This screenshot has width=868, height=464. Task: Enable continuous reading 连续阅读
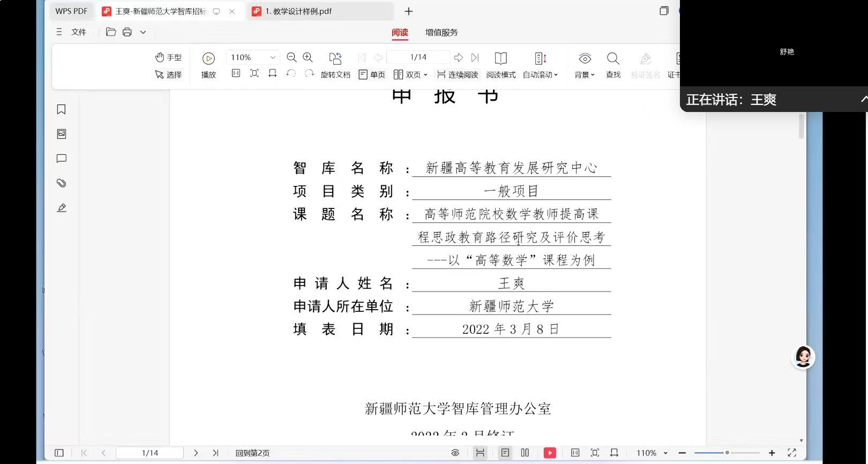(458, 74)
